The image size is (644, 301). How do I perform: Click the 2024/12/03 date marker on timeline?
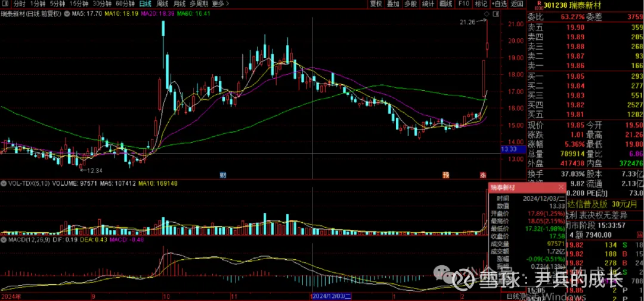(x=332, y=296)
